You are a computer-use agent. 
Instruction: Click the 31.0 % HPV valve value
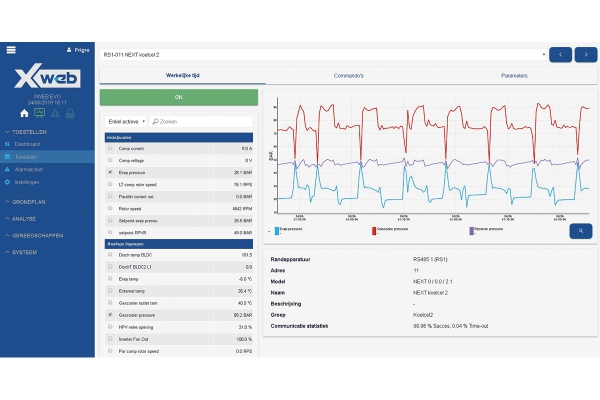(x=245, y=327)
